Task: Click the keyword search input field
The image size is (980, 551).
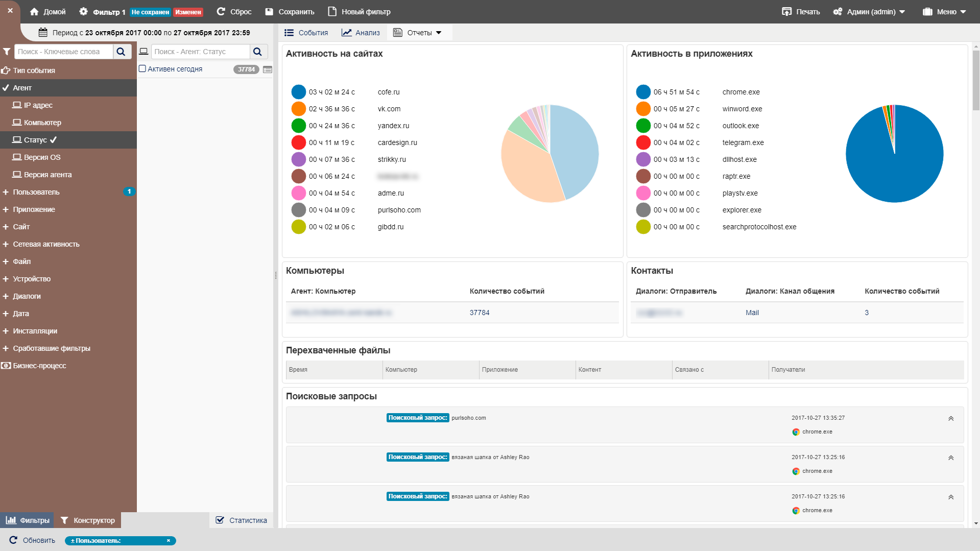Action: (64, 52)
